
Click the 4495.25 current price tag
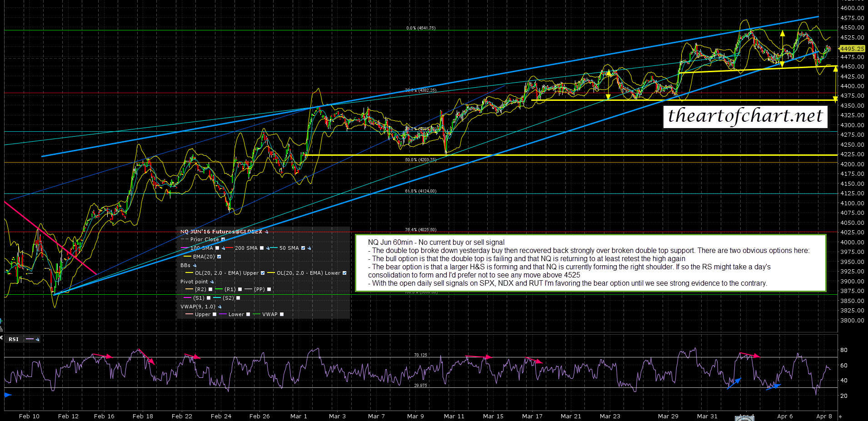[852, 49]
